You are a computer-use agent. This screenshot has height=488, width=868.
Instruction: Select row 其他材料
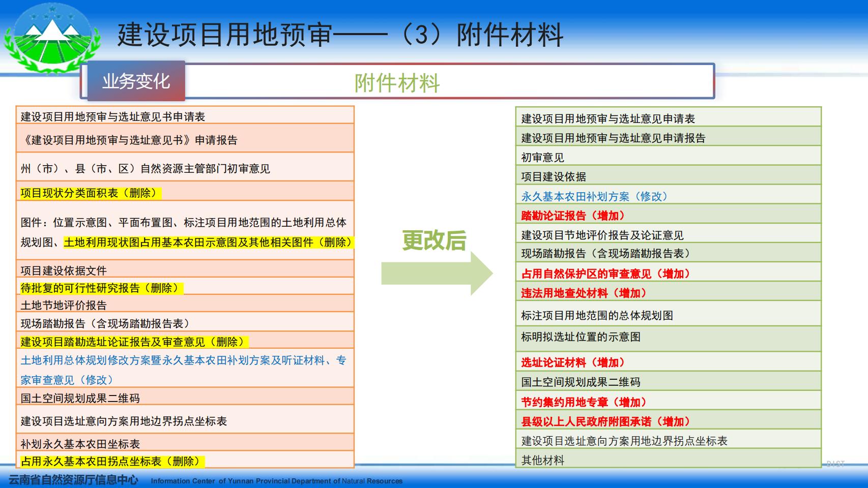[669, 459]
